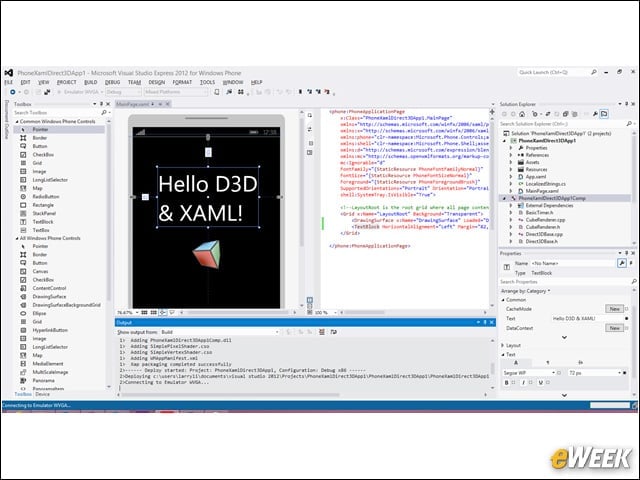Open the Arrange by: Category dropdown
Screen dimensions: 640x480
525,291
